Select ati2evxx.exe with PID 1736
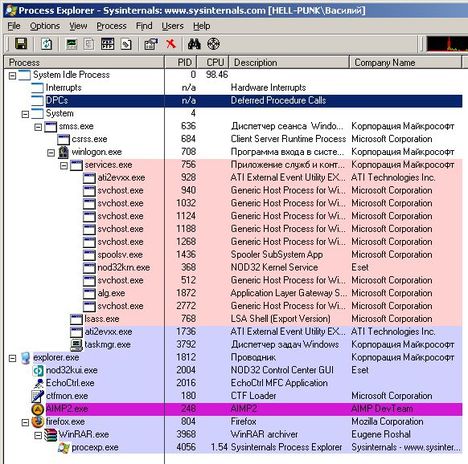Viewport: 468px width, 464px height. [233, 332]
